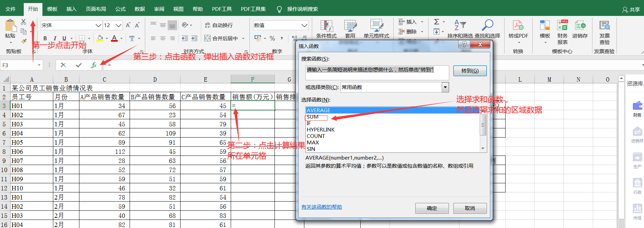Increase indent icon in alignment group

point(194,38)
